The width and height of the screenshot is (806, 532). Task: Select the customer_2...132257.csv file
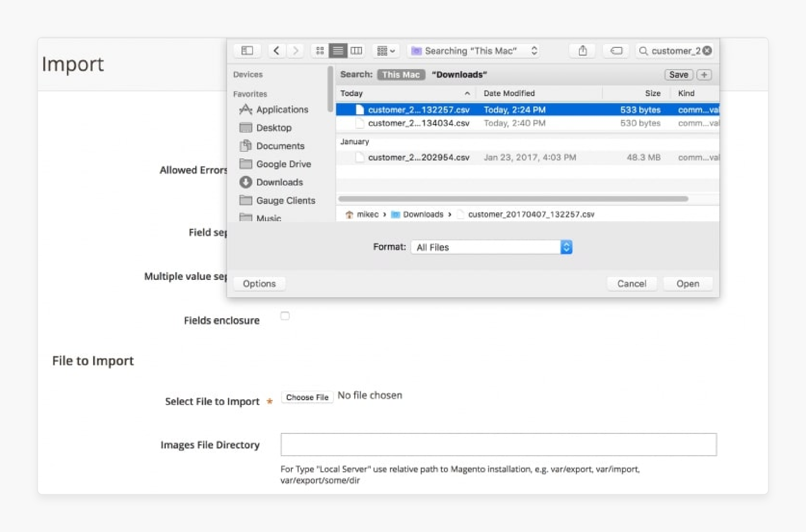pos(527,110)
